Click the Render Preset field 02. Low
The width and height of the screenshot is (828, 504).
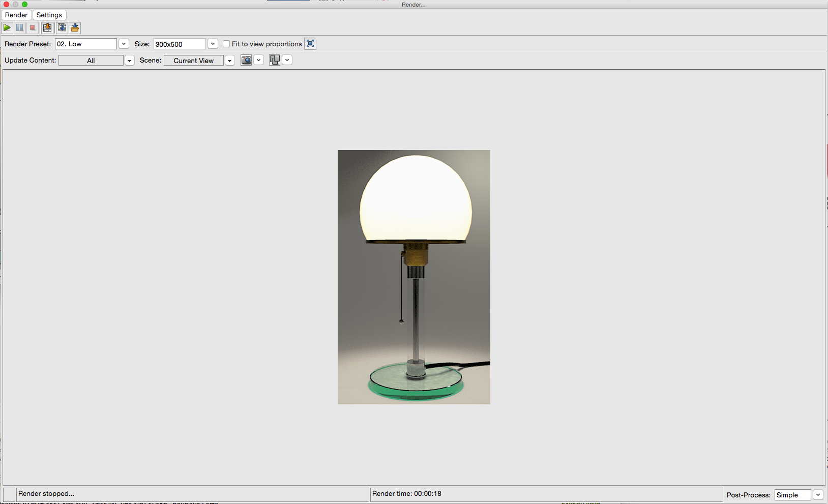pos(86,44)
